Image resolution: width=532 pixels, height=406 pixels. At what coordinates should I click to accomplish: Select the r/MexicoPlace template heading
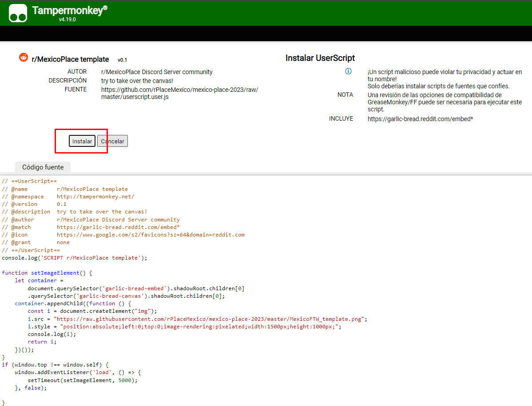click(x=70, y=59)
